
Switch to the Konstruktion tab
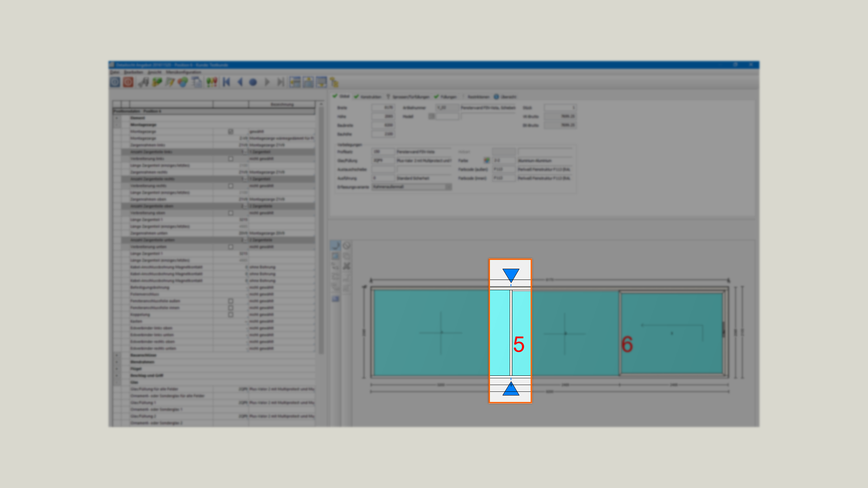tap(368, 97)
